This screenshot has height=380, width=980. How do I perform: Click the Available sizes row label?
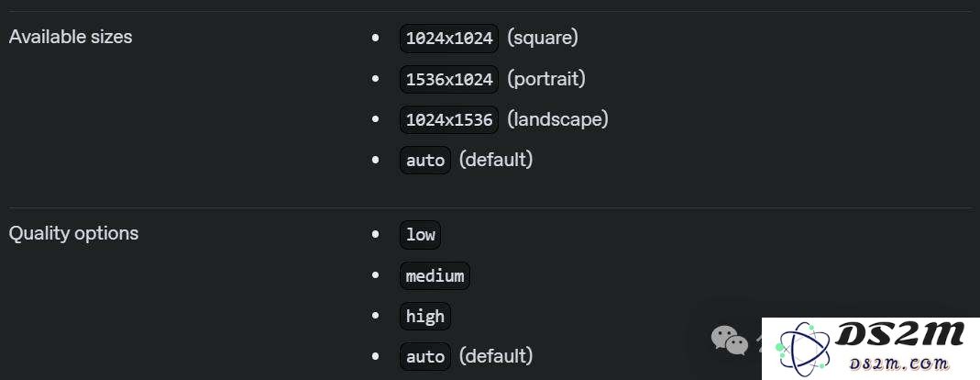(71, 37)
